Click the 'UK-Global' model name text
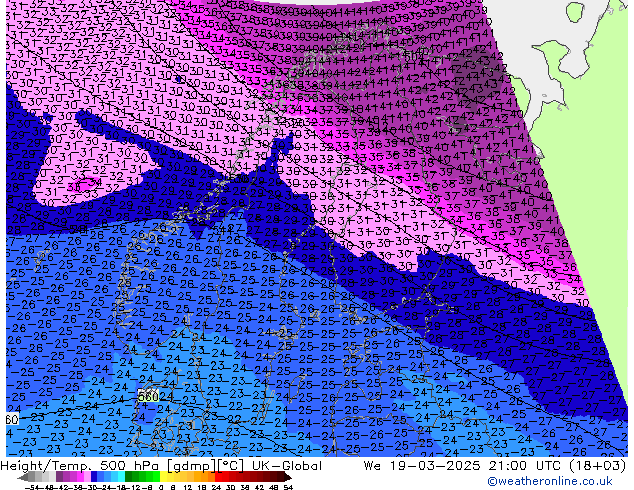 (x=287, y=466)
